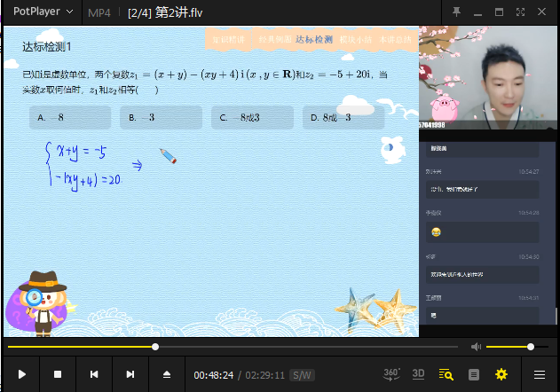Pin the window always on top
This screenshot has width=560, height=392.
point(456,12)
